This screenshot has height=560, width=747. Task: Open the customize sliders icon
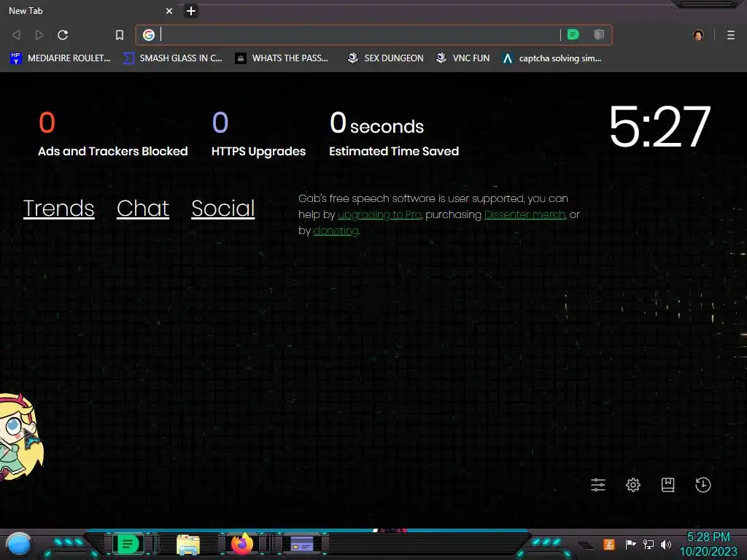[598, 485]
